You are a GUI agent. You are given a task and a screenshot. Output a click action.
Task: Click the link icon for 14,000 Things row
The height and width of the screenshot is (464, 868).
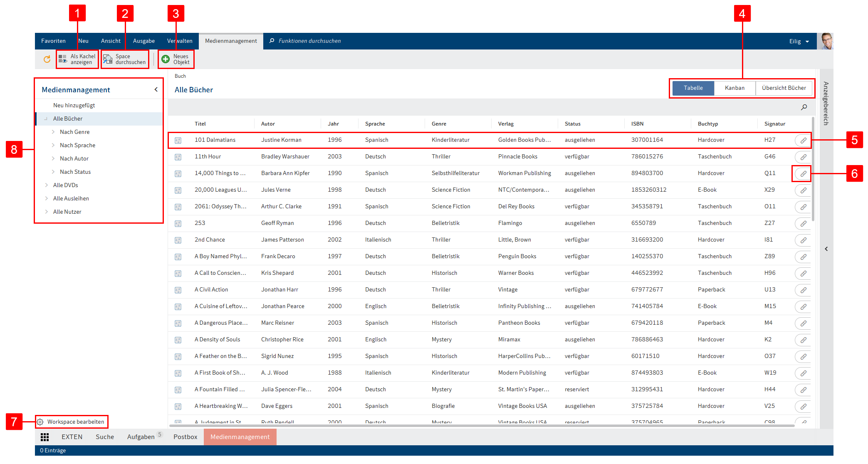tap(803, 174)
